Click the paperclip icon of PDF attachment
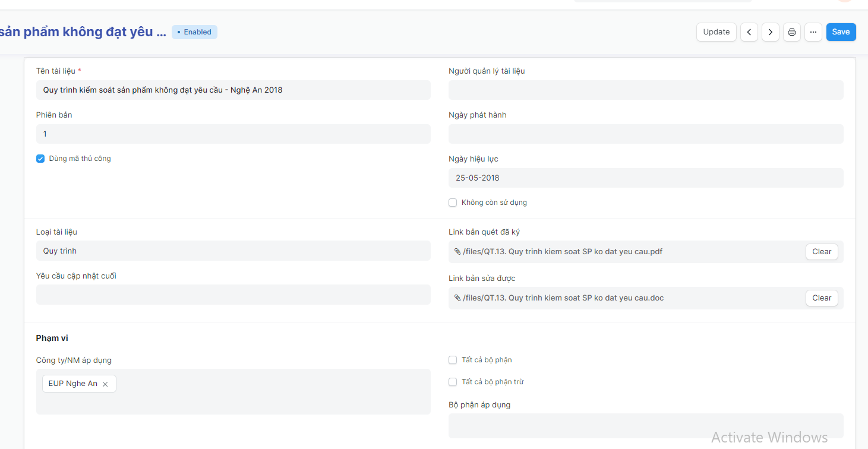 point(457,252)
